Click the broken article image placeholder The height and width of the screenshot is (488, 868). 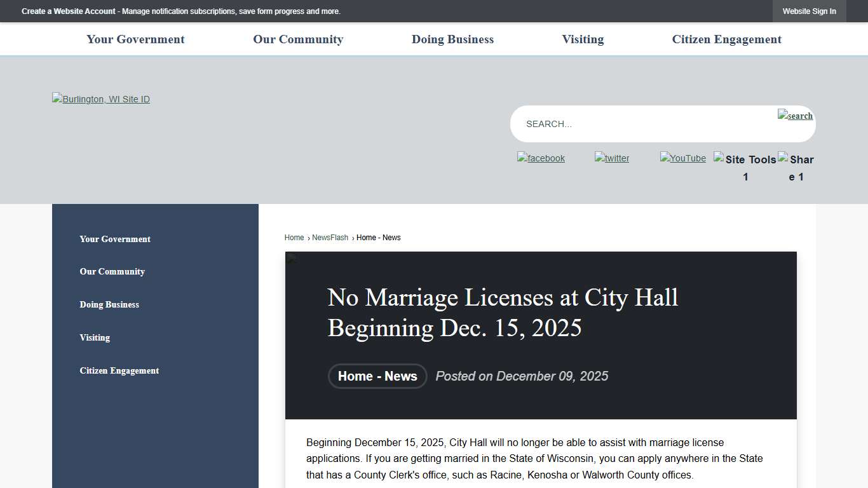tap(292, 257)
